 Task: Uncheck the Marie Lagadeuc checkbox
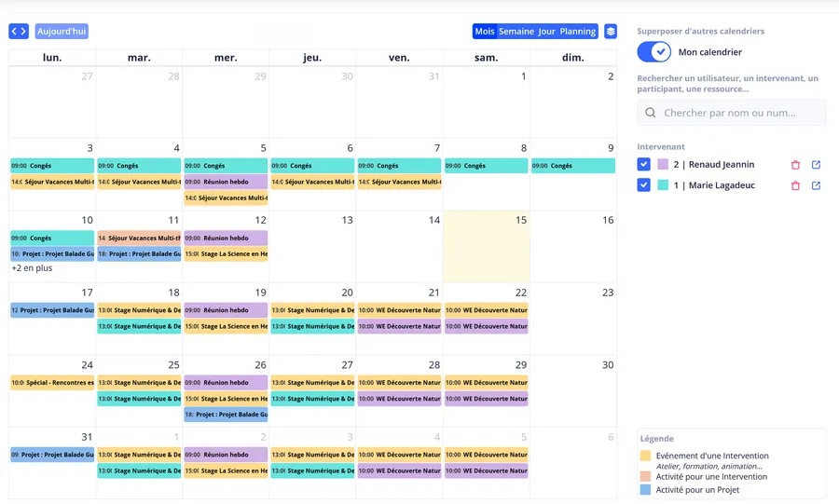click(643, 185)
